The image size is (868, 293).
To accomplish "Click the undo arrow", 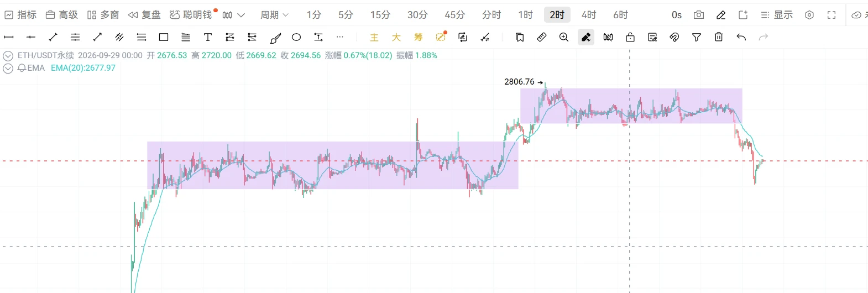I will point(741,37).
